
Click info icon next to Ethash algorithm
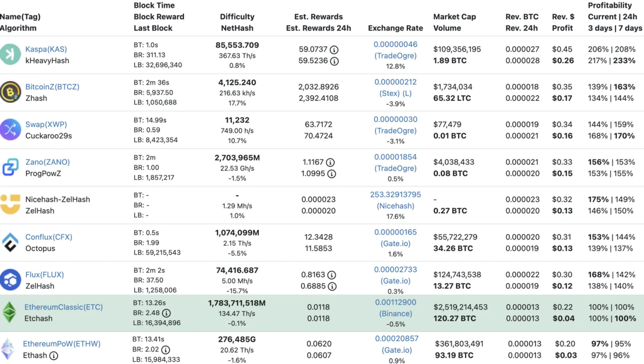(x=54, y=356)
